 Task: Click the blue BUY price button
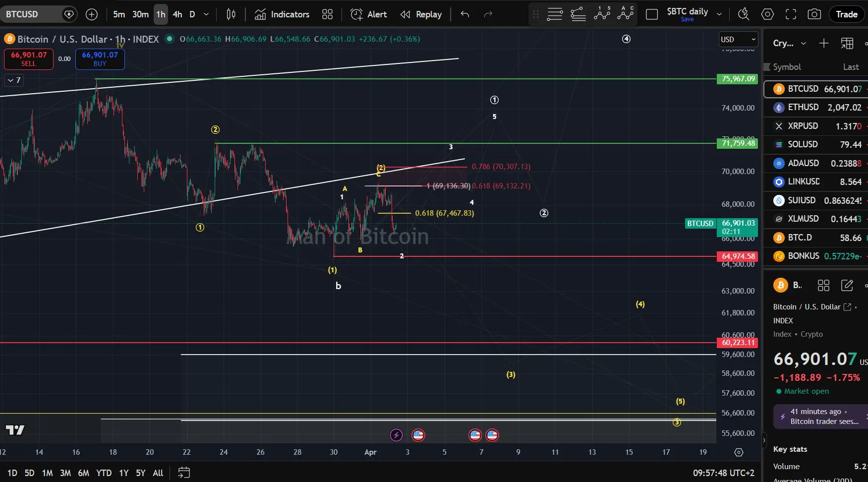pos(100,59)
